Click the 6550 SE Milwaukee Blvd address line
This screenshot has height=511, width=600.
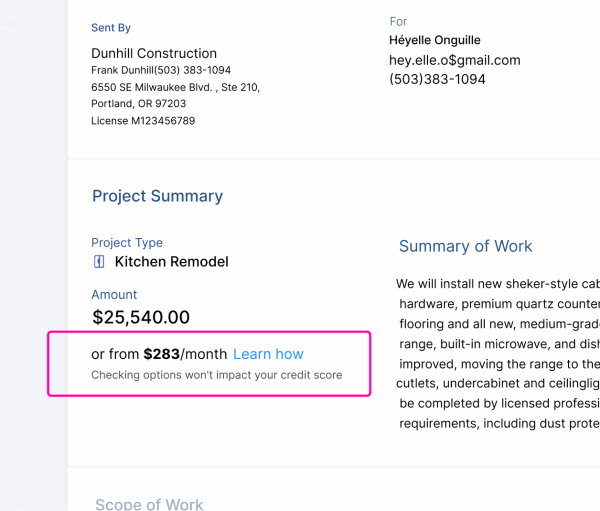175,87
